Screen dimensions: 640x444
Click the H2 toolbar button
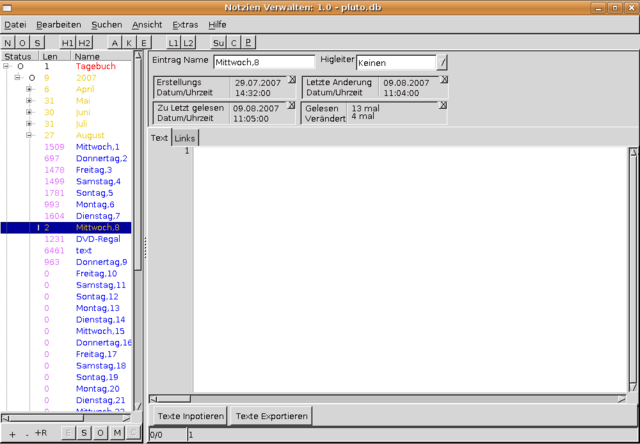(85, 43)
